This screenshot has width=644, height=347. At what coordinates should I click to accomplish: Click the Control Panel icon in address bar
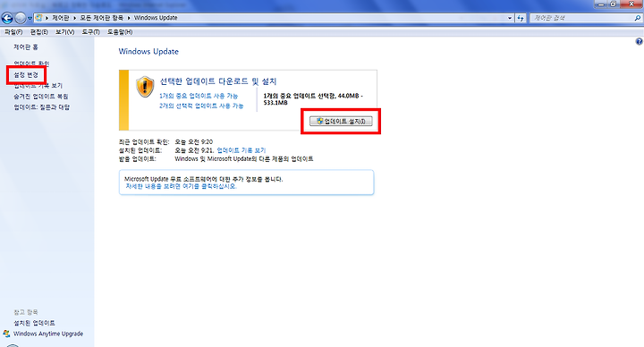tap(38, 18)
